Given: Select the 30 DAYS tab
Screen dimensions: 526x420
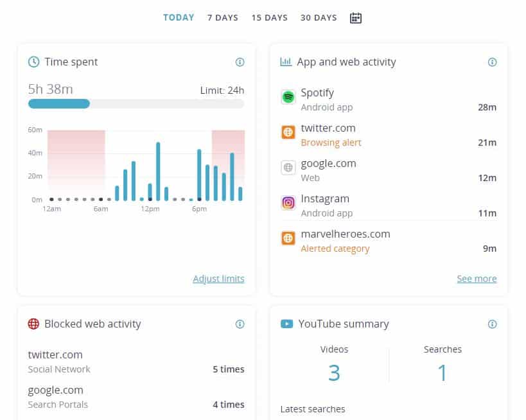Looking at the screenshot, I should click(x=319, y=18).
